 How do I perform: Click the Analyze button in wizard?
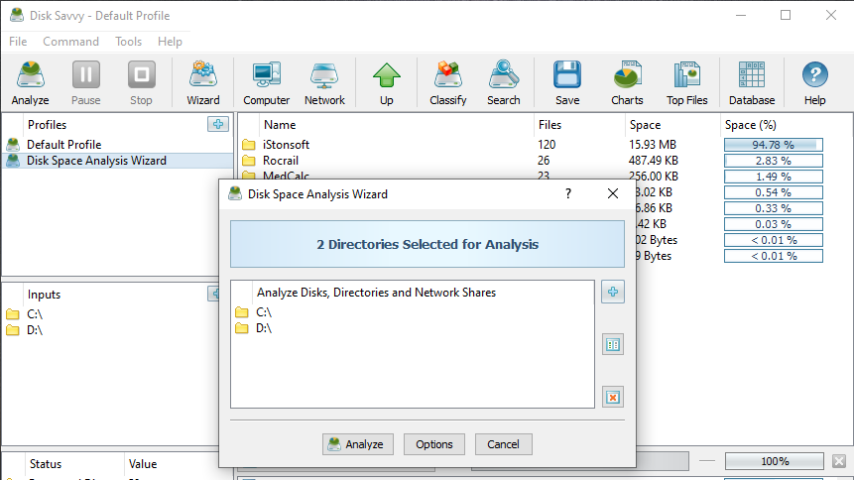tap(358, 444)
